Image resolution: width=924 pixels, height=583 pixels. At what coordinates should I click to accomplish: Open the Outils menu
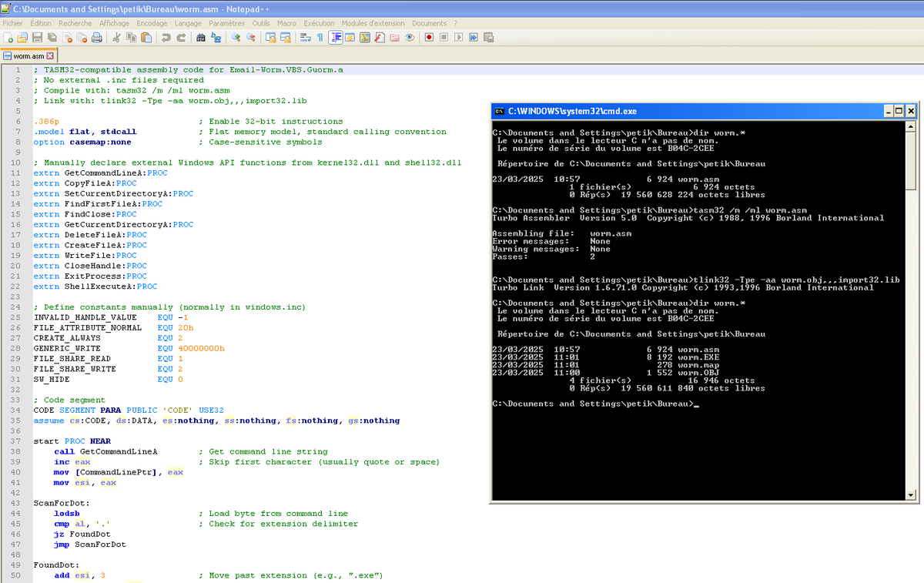(x=261, y=23)
